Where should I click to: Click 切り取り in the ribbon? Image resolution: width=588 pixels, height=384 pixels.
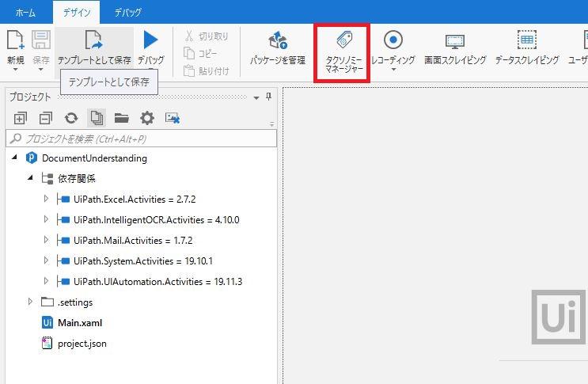pos(207,36)
